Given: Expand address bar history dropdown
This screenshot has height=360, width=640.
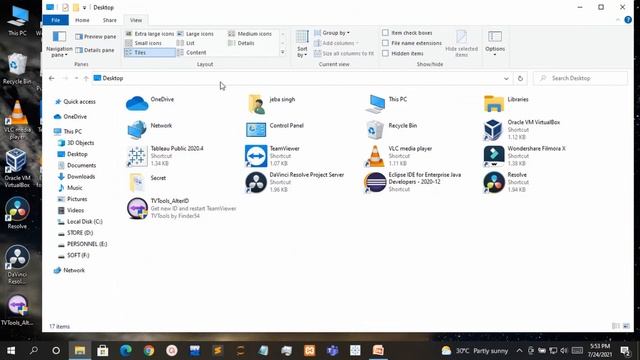Looking at the screenshot, I should pyautogui.click(x=506, y=78).
